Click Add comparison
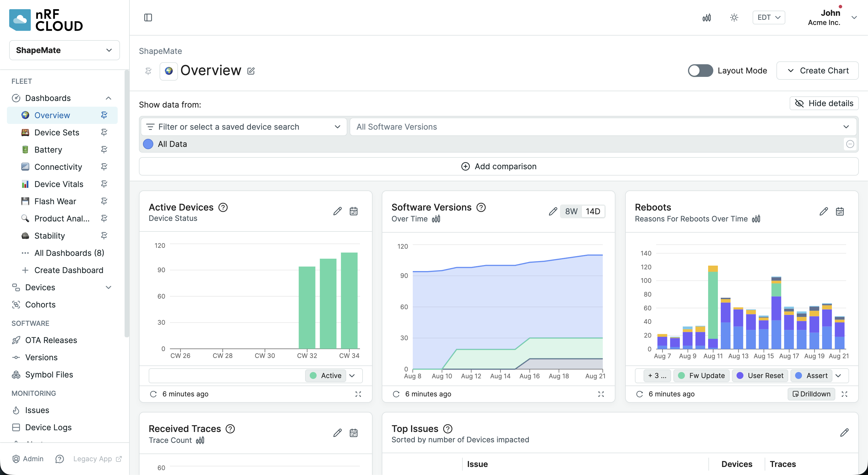Viewport: 868px width, 475px height. 499,166
